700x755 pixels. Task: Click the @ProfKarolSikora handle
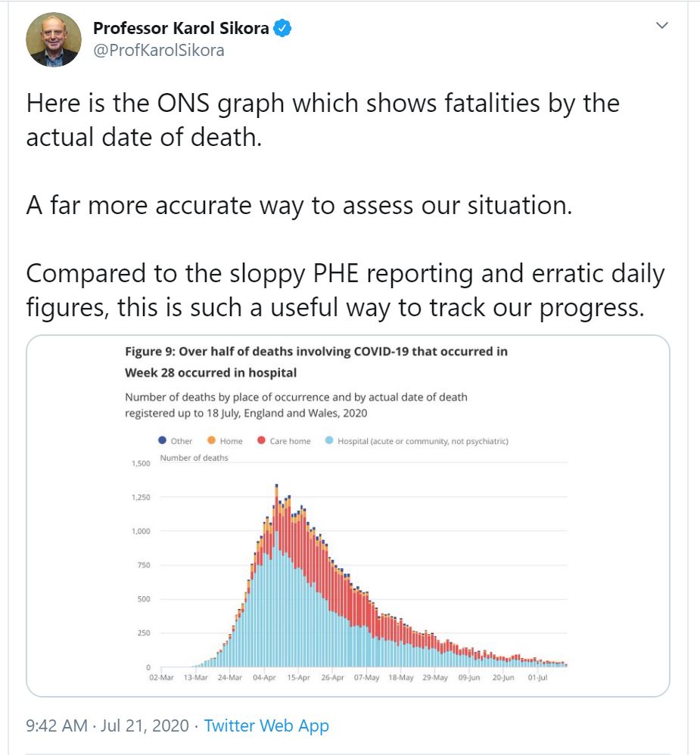coord(158,51)
